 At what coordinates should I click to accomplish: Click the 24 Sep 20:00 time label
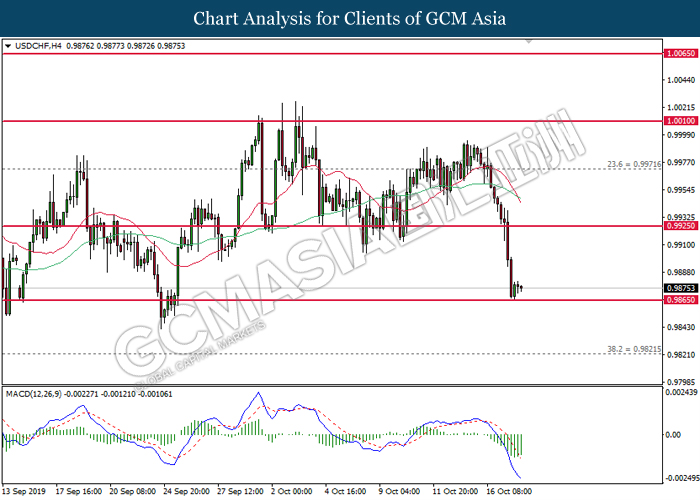click(187, 492)
